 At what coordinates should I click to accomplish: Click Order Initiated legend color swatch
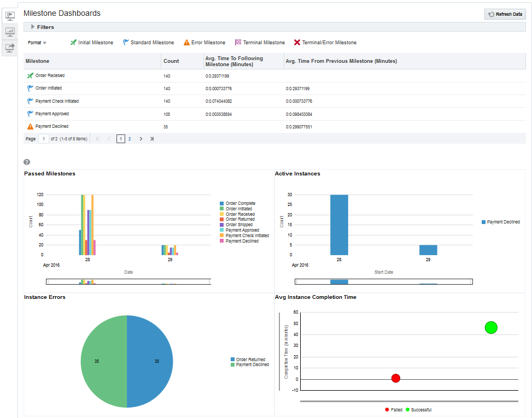coord(221,209)
